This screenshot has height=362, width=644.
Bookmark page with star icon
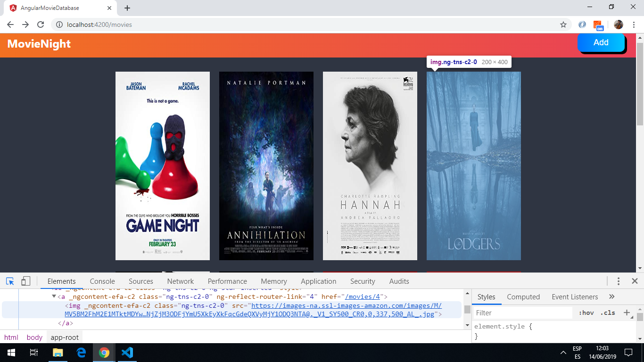tap(563, 25)
